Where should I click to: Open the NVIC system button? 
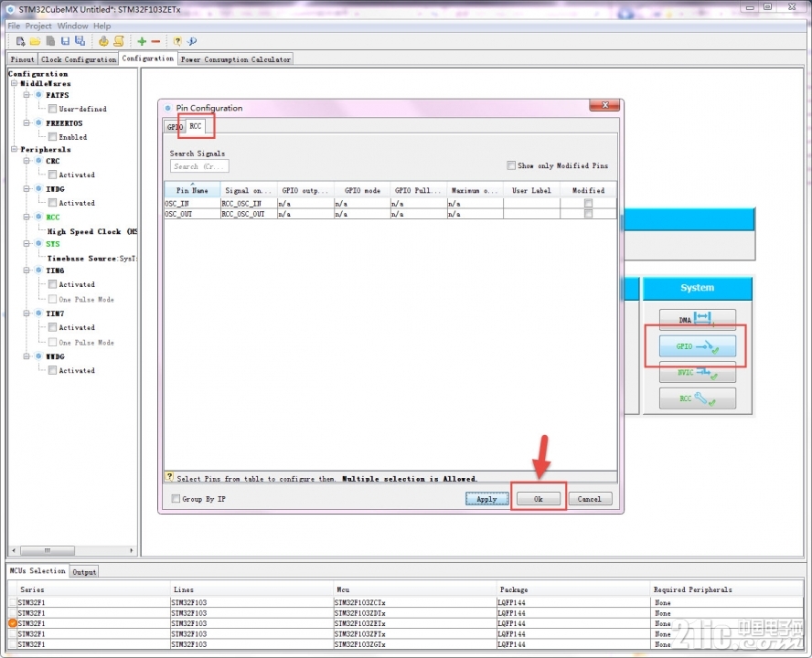(x=697, y=372)
